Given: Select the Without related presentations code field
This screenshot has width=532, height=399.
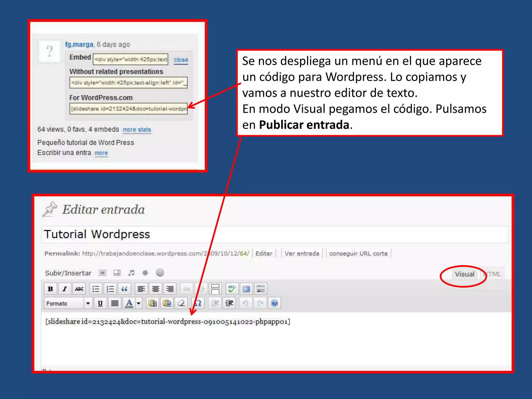Looking at the screenshot, I should (x=129, y=83).
